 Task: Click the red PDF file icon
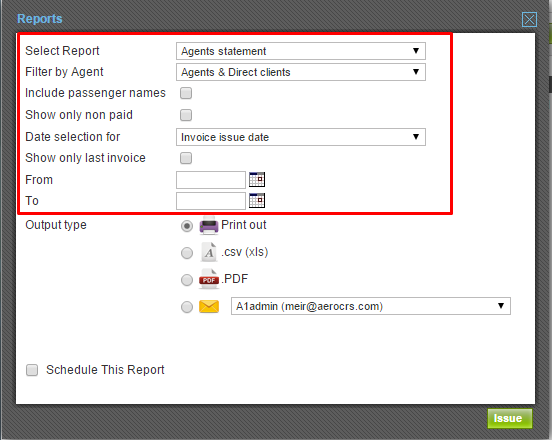pyautogui.click(x=209, y=279)
